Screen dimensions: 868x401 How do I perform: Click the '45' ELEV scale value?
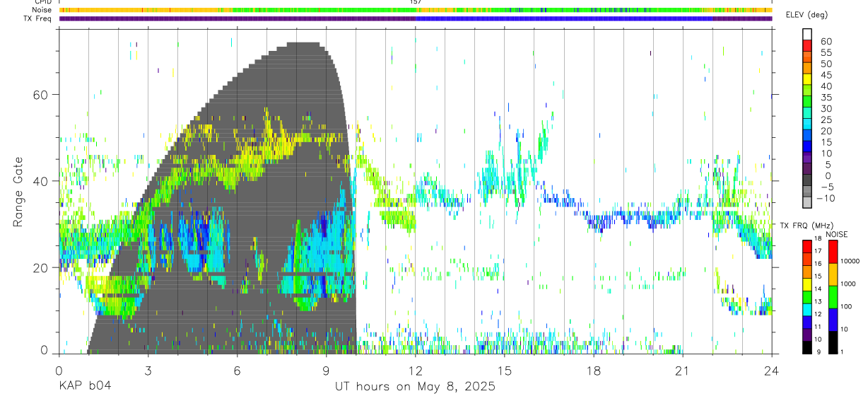click(826, 74)
